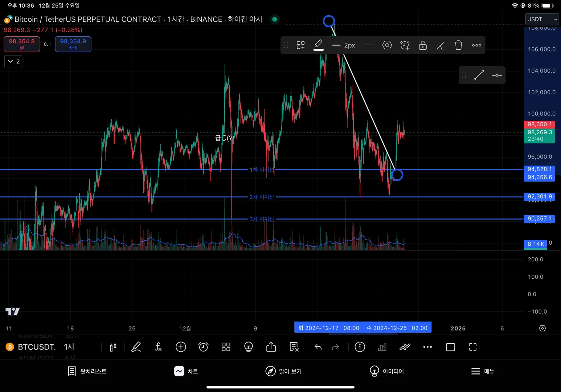The height and width of the screenshot is (392, 561).
Task: Click the angle tool icon in drawing toolbar
Action: 441,45
